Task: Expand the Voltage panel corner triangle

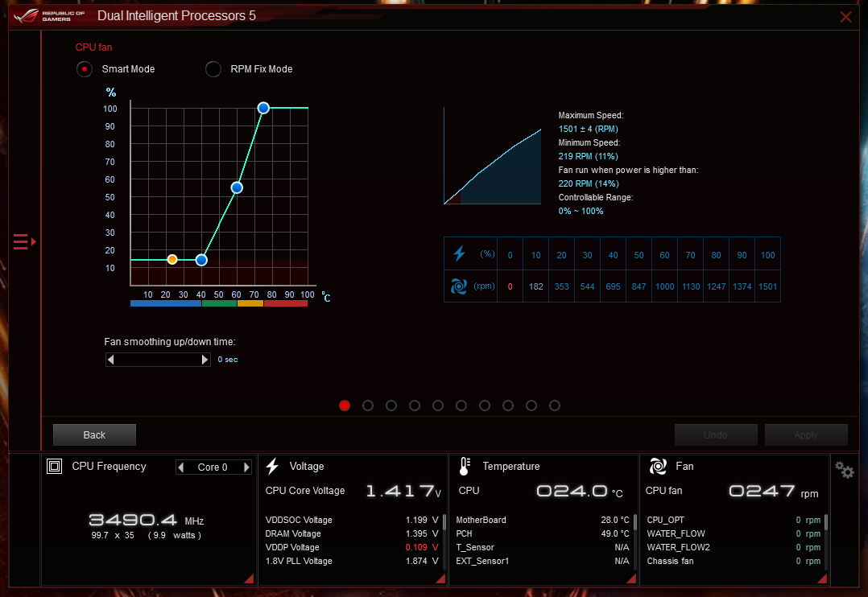Action: pos(441,578)
